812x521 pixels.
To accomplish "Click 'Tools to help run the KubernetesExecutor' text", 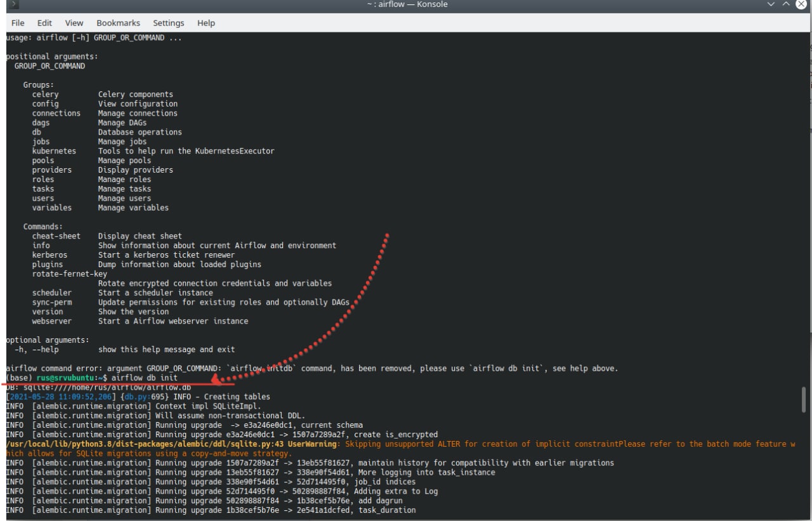I will 187,151.
